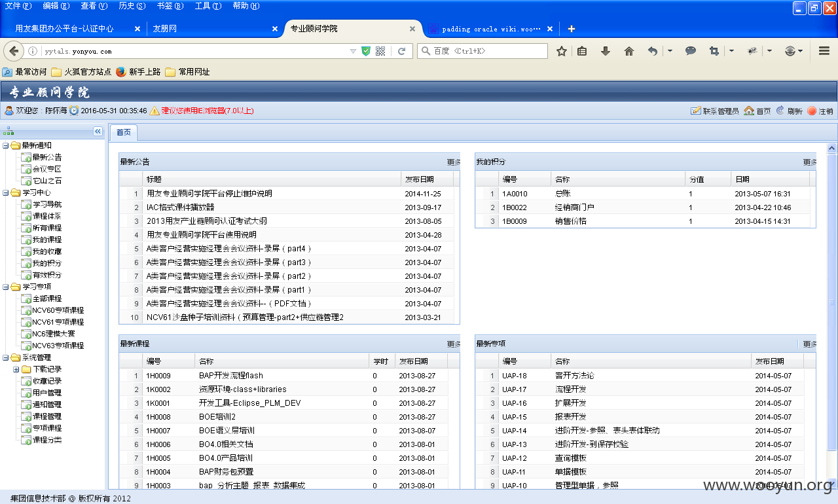Click 更多 link in 我的积分 panel
838x504 pixels.
(x=810, y=162)
